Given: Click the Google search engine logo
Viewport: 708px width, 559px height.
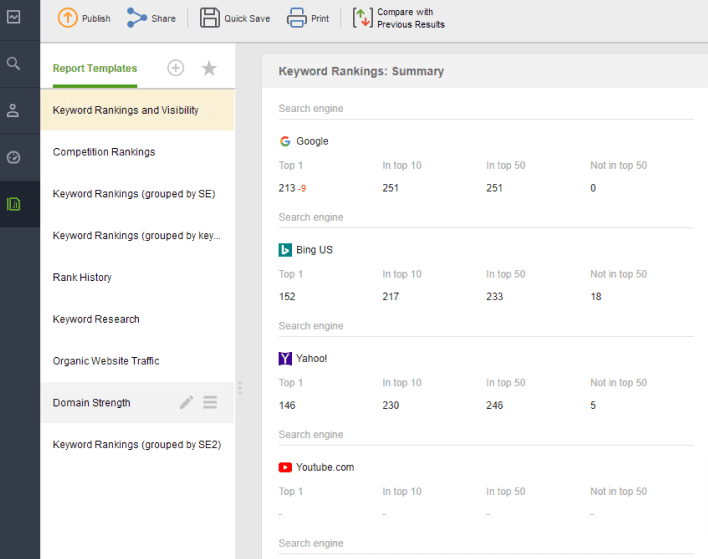Looking at the screenshot, I should (285, 141).
